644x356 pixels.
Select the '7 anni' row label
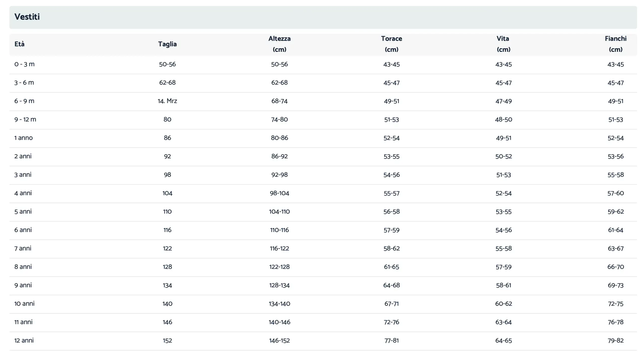(x=23, y=248)
